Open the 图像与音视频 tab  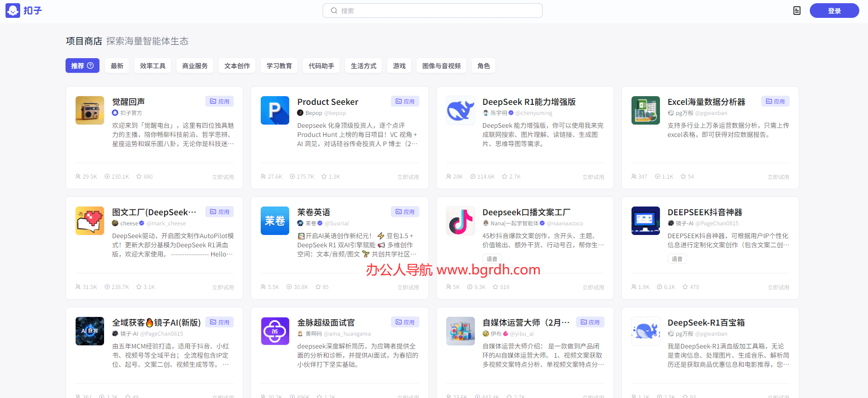tap(441, 65)
